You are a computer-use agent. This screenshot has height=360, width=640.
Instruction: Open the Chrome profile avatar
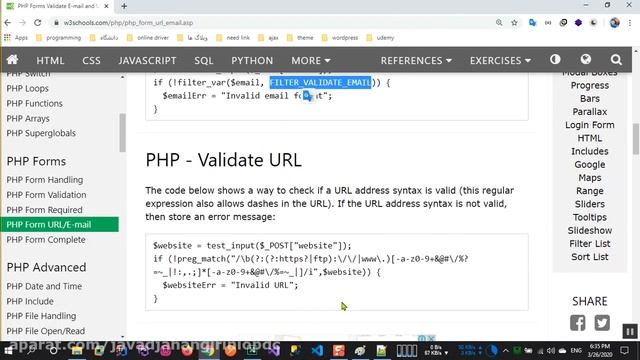[x=614, y=22]
